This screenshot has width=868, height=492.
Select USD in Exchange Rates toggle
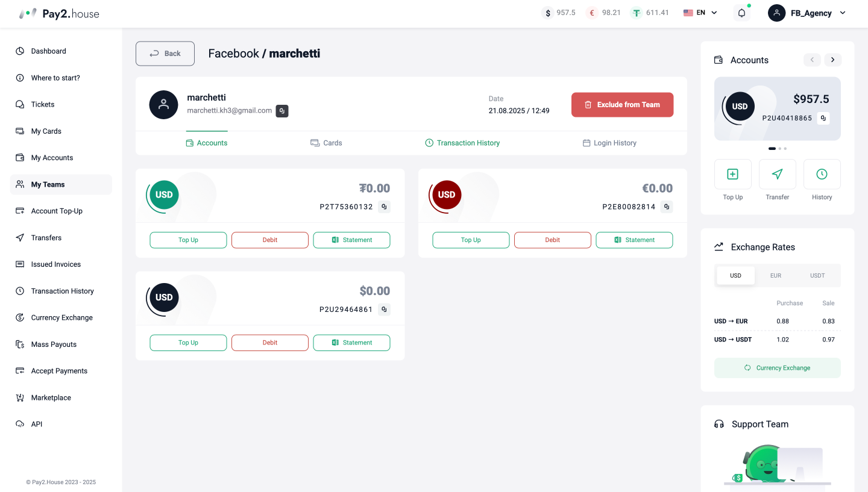(x=735, y=276)
